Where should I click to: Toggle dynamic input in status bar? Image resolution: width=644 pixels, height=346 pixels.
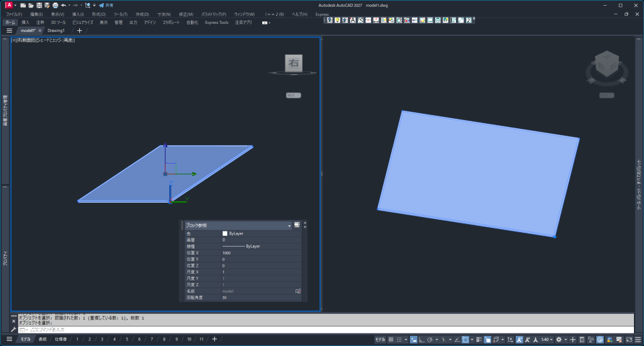click(x=413, y=339)
